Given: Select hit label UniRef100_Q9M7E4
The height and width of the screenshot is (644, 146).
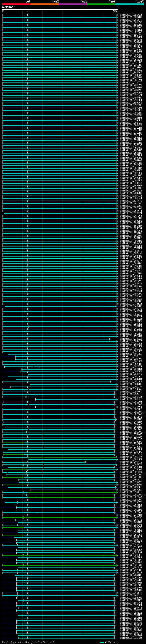Looking at the screenshot, I should (131, 326).
